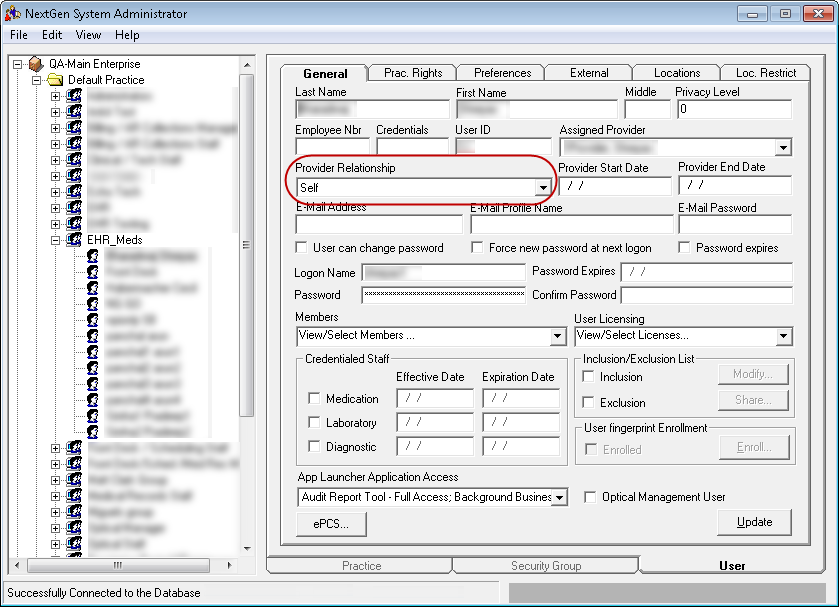Click the Modify... button

click(753, 374)
